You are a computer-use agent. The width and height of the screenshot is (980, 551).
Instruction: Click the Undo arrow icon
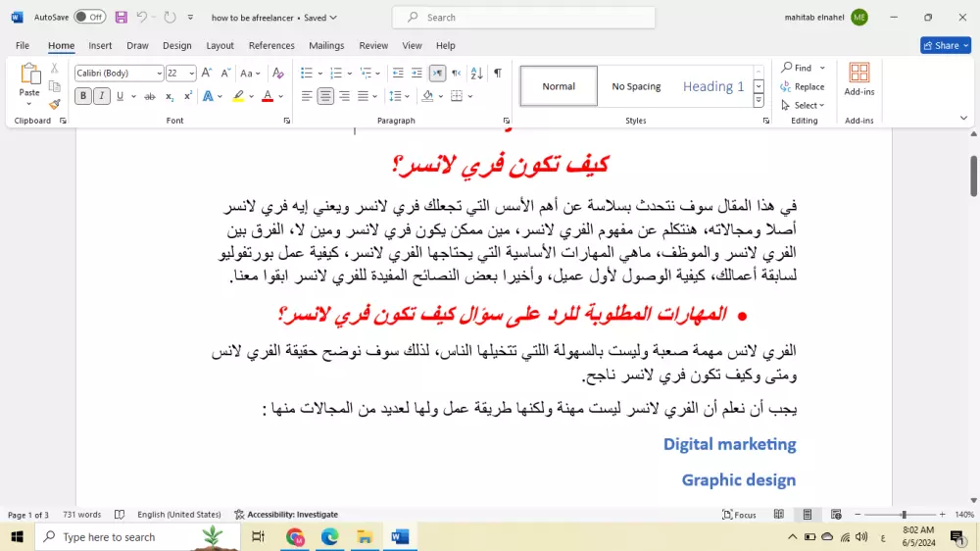pyautogui.click(x=142, y=18)
